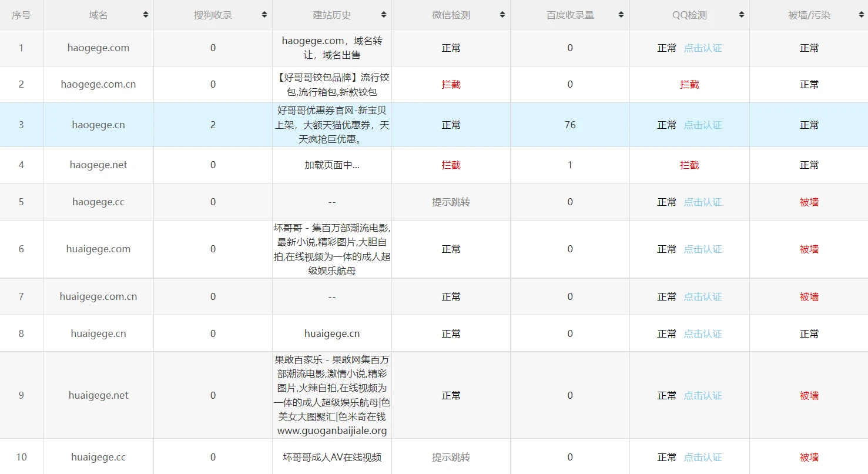The height and width of the screenshot is (474, 868).
Task: Click 点击认证 link for haogege.com row
Action: click(x=702, y=48)
